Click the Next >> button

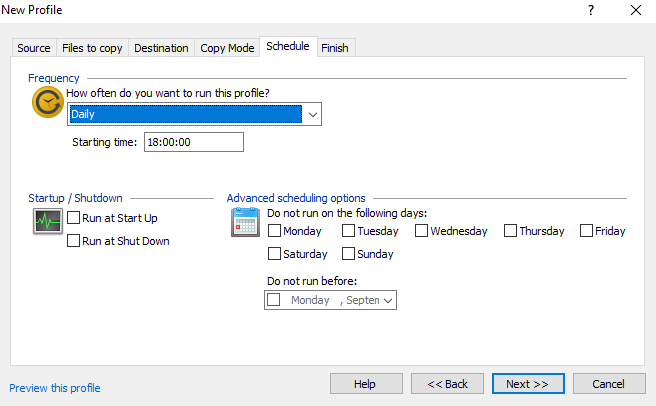(x=528, y=384)
